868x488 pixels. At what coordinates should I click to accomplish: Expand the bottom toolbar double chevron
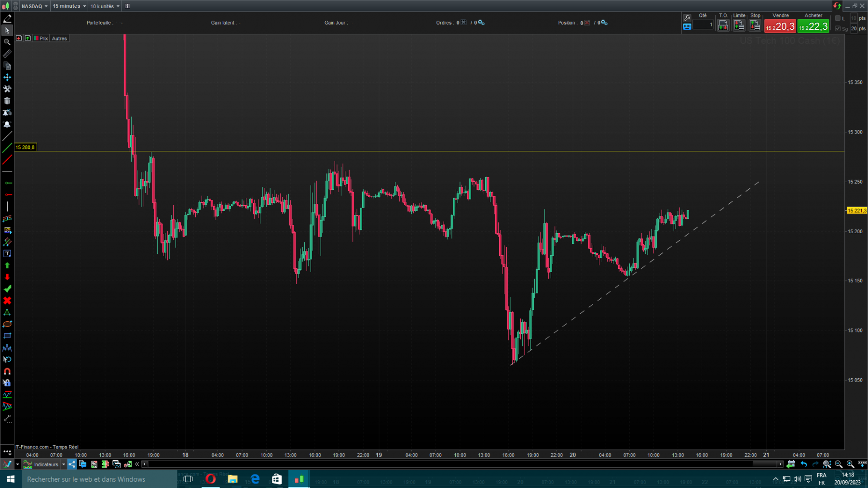pos(137,464)
